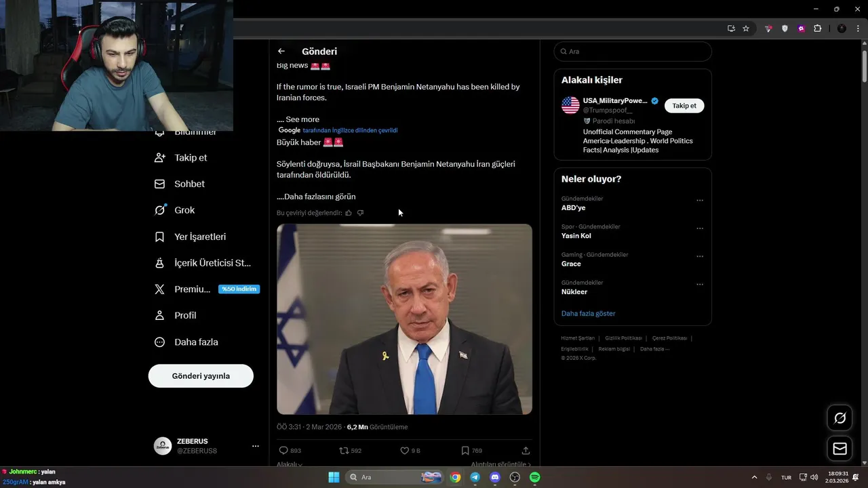Open Windows Start button
The height and width of the screenshot is (488, 868).
point(334,477)
